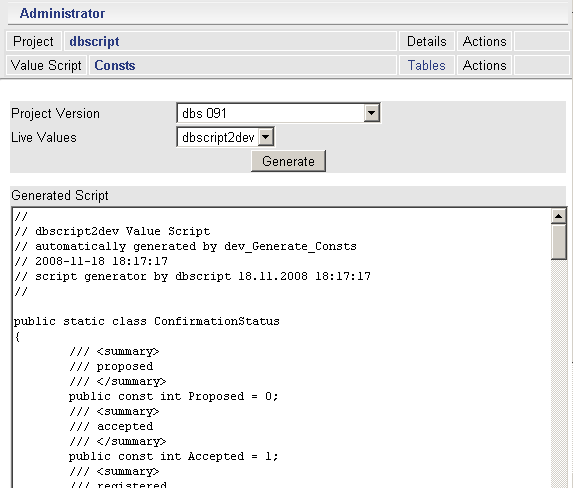Click the scrollbar up arrow in script area
The image size is (573, 488).
(558, 216)
